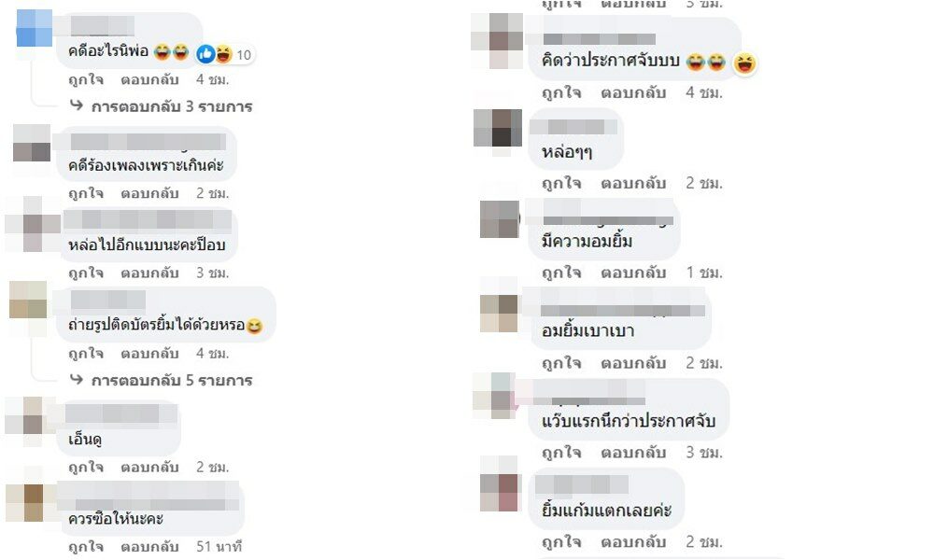Like the comment 'เอ็นดู'

point(86,468)
